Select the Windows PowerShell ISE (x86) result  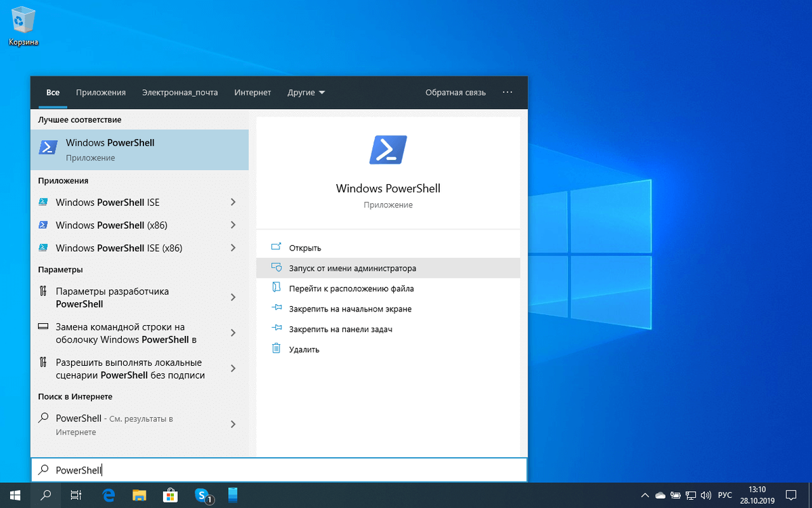click(129, 248)
